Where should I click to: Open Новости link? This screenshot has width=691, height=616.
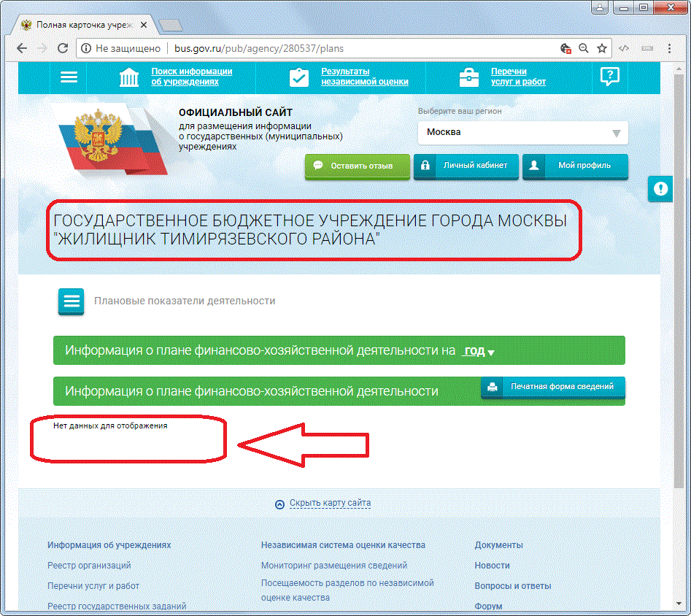492,566
